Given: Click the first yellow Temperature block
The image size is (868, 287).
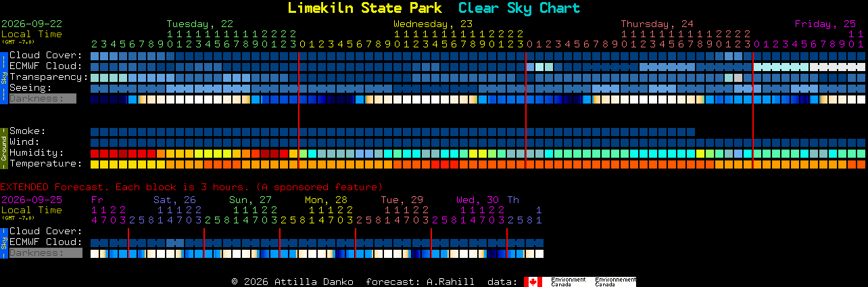Looking at the screenshot, I should pyautogui.click(x=95, y=164).
